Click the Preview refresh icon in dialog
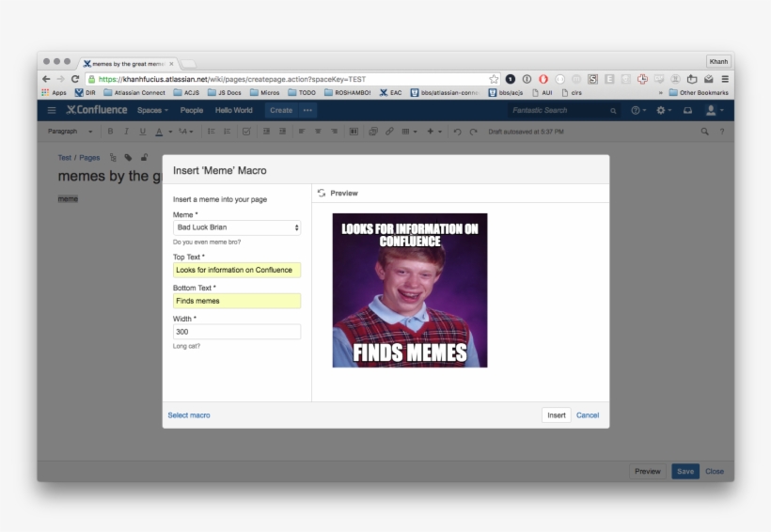Screen dimensions: 771x532 click(x=322, y=193)
